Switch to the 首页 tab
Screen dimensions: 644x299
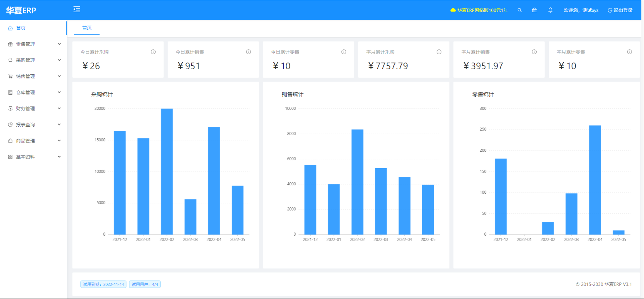(87, 28)
